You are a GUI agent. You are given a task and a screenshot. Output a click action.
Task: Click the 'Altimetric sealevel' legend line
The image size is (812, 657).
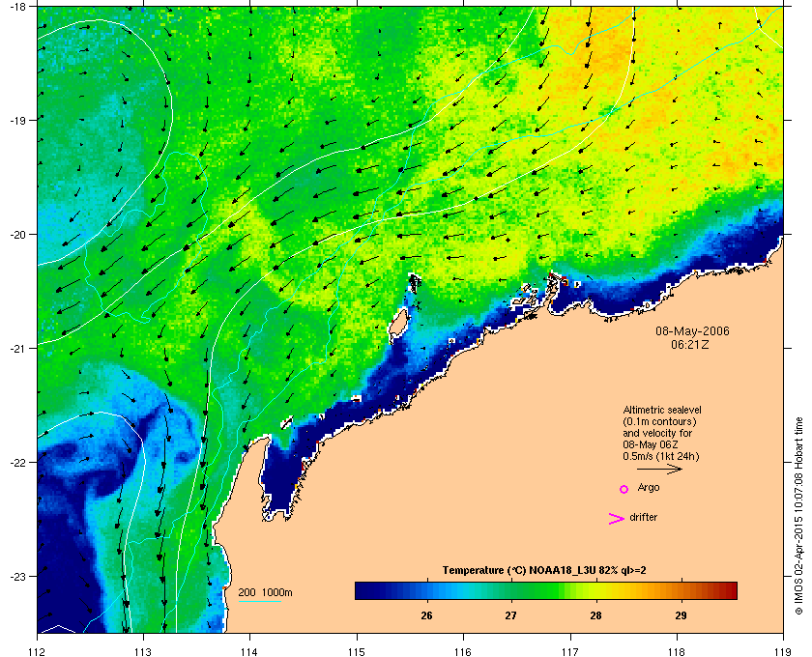662,410
